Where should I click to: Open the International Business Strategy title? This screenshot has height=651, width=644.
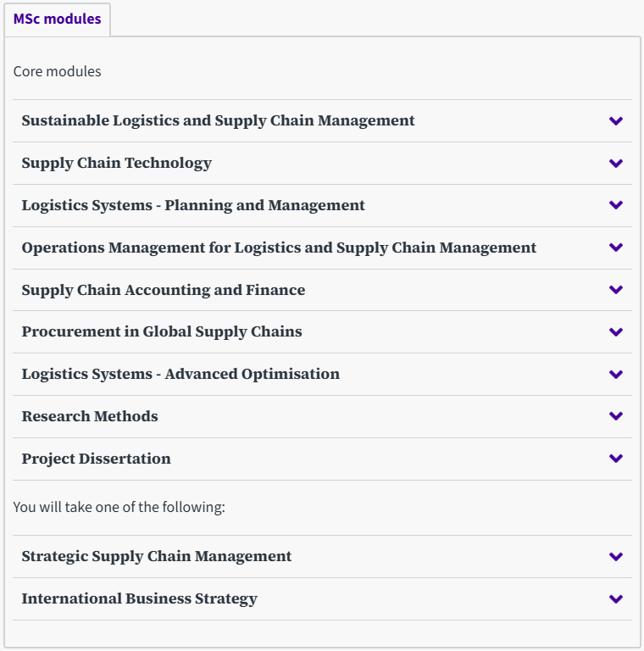tap(139, 598)
